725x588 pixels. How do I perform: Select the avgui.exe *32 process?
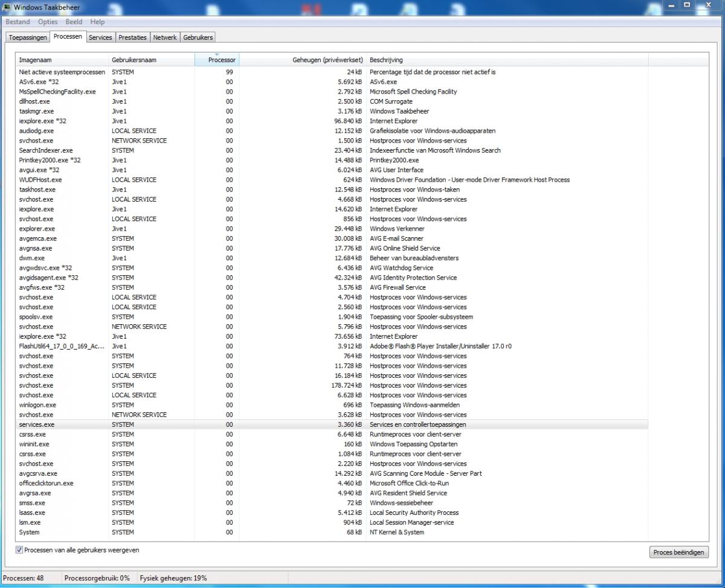point(332,170)
